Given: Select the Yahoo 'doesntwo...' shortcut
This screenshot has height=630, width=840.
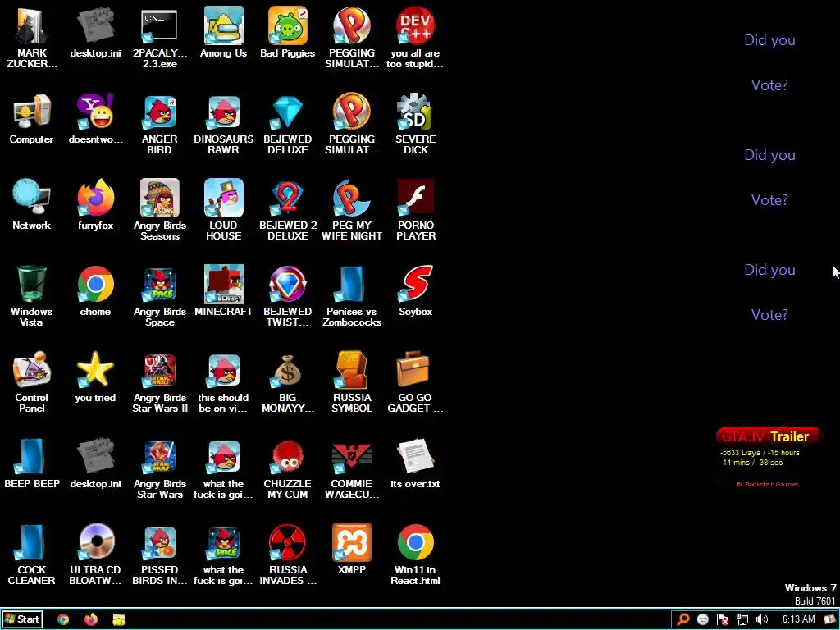Looking at the screenshot, I should pyautogui.click(x=95, y=119).
